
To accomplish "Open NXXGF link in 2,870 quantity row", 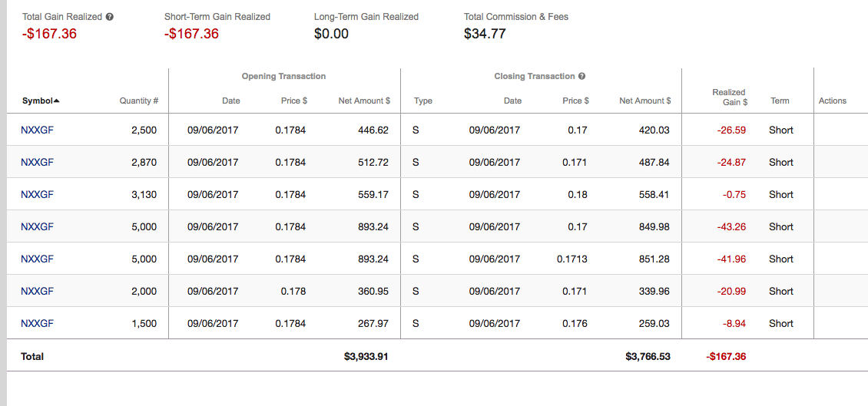I will pos(38,163).
